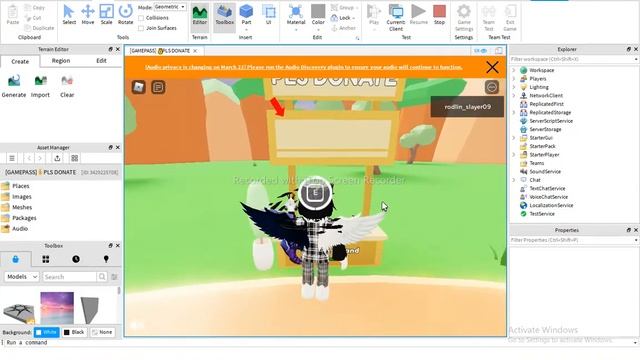Click the Color tool in Edit
Image resolution: width=640 pixels, height=360 pixels.
[318, 17]
